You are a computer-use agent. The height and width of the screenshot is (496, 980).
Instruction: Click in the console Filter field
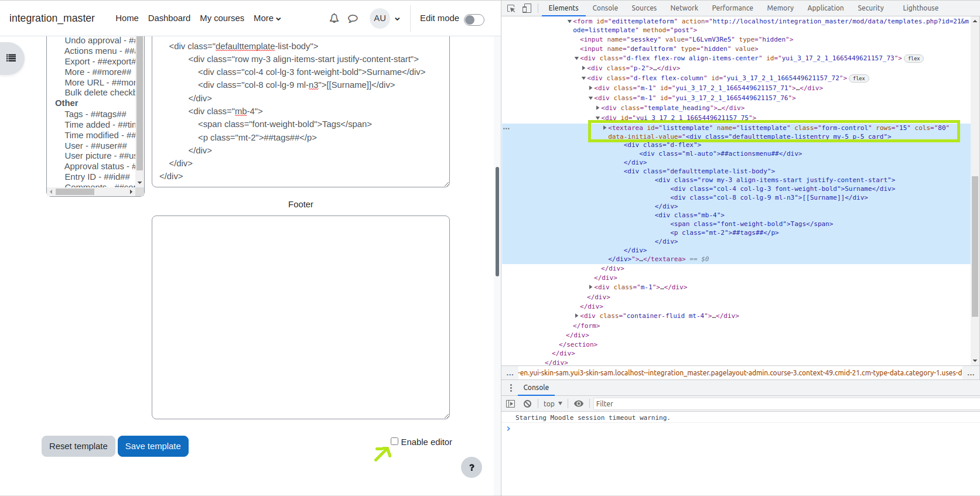pyautogui.click(x=785, y=404)
